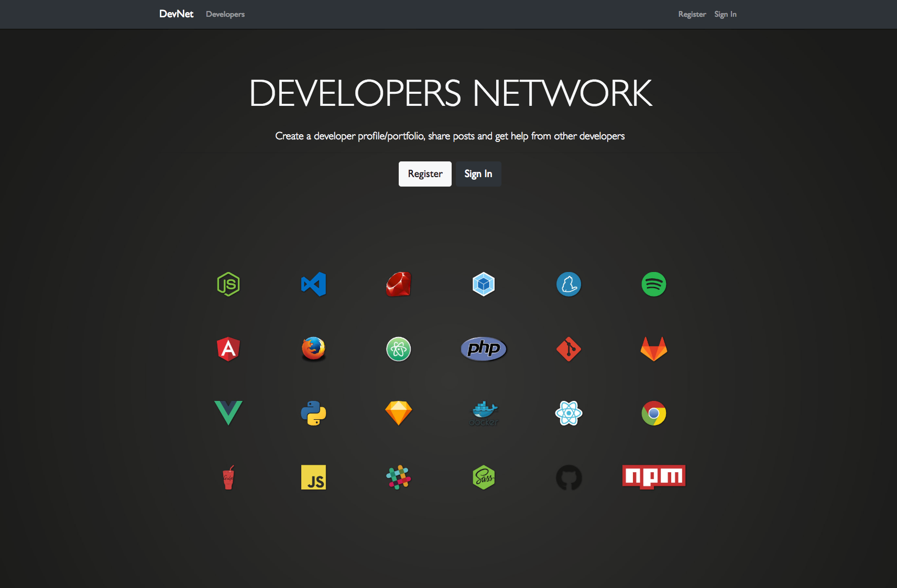Click the red Gulp cup icon
Image resolution: width=897 pixels, height=588 pixels.
click(228, 477)
